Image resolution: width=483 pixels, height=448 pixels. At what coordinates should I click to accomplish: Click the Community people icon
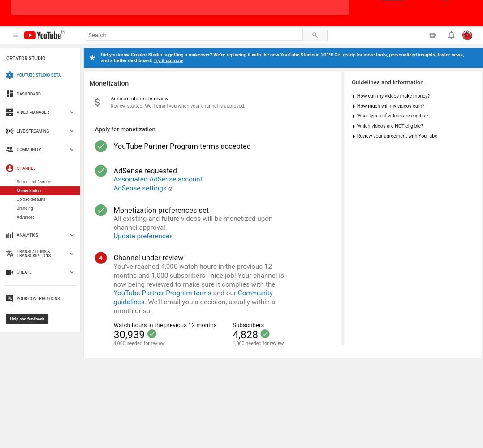[9, 150]
